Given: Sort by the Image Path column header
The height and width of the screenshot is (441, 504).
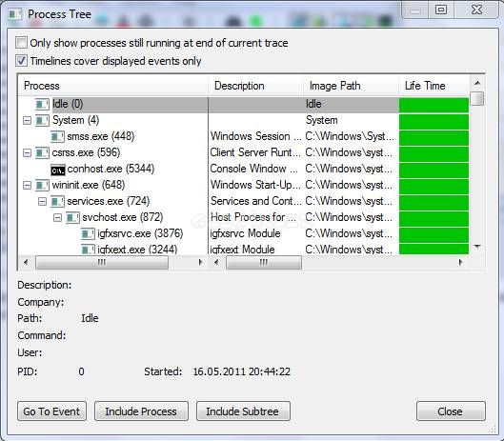Looking at the screenshot, I should tap(351, 86).
